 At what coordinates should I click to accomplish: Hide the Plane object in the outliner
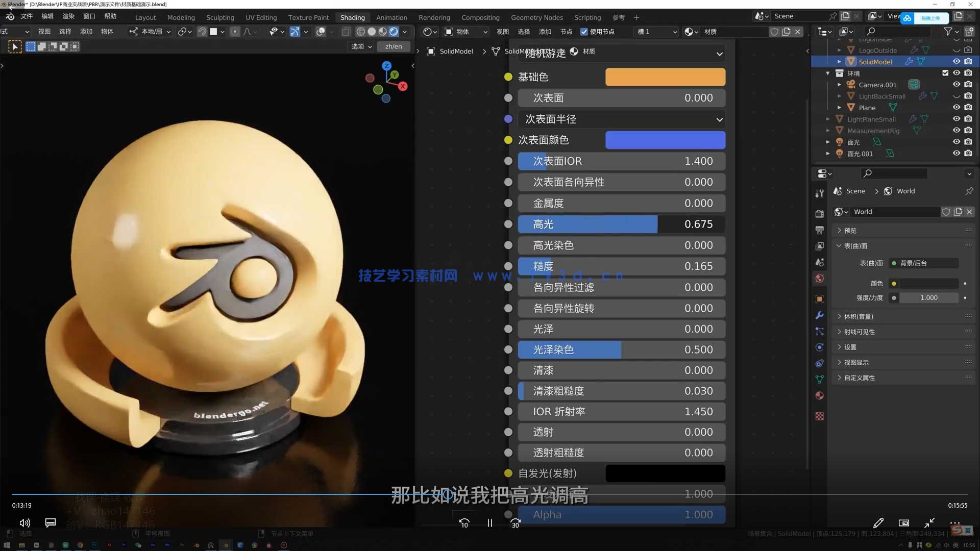pyautogui.click(x=957, y=107)
